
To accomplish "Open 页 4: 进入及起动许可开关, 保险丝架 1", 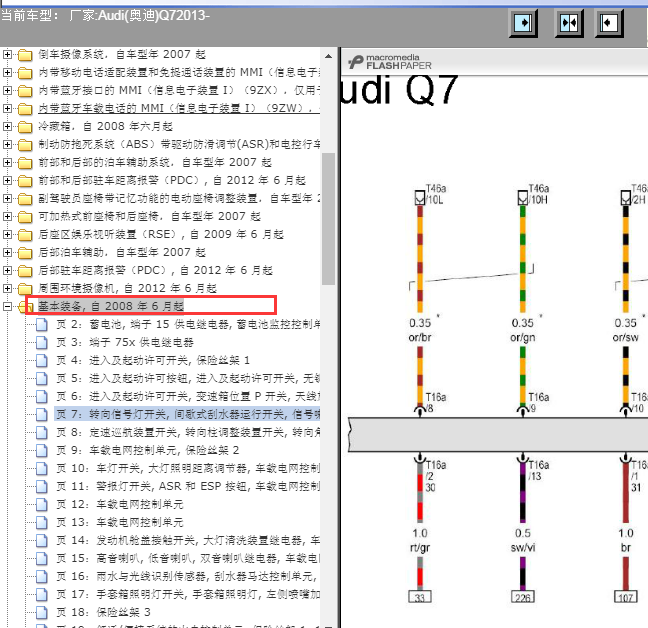I will [153, 360].
